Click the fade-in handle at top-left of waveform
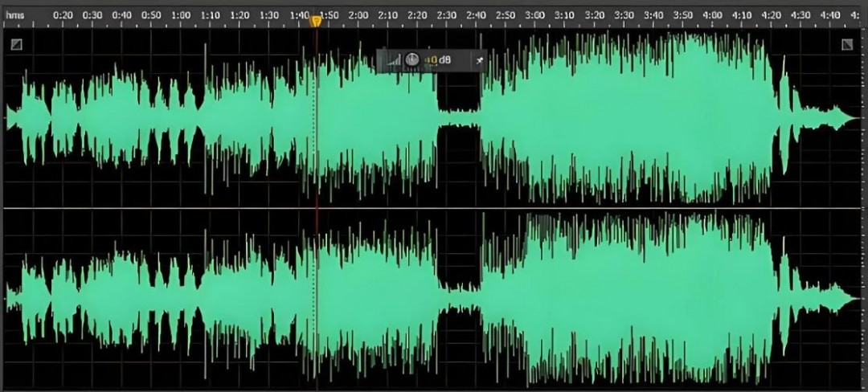868x392 pixels. coord(16,45)
